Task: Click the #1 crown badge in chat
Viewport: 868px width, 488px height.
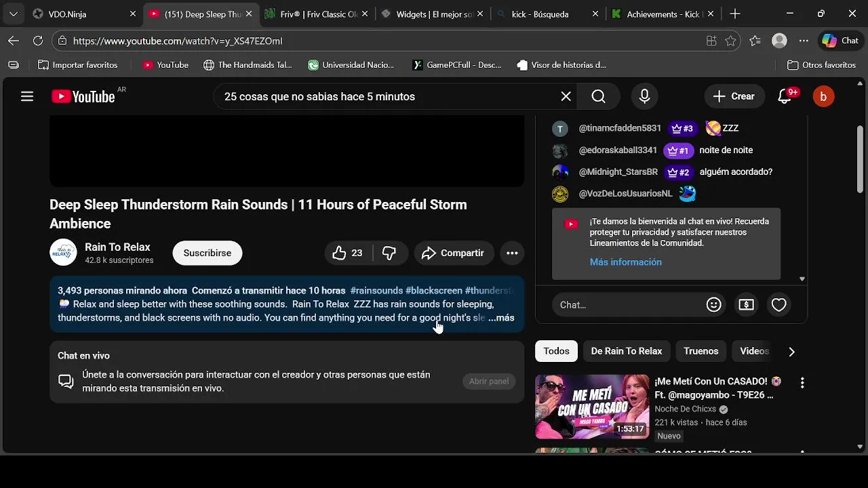Action: click(x=678, y=150)
